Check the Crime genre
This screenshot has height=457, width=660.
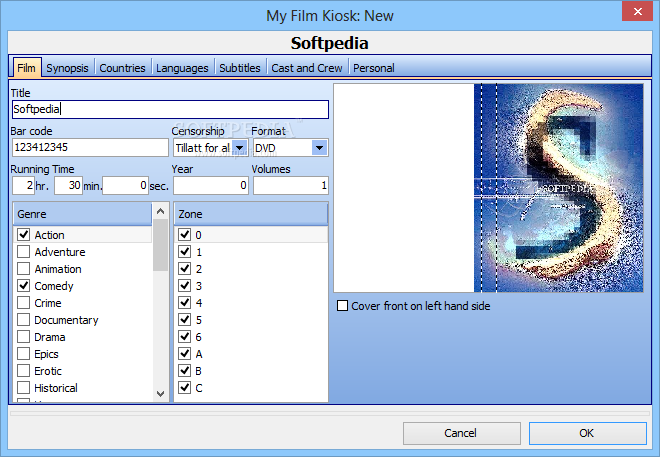(x=24, y=303)
